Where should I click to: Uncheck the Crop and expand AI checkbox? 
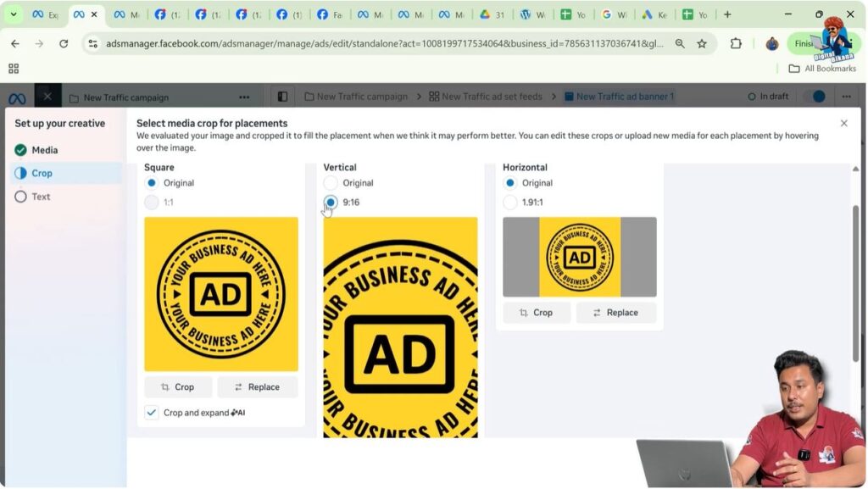(x=152, y=412)
